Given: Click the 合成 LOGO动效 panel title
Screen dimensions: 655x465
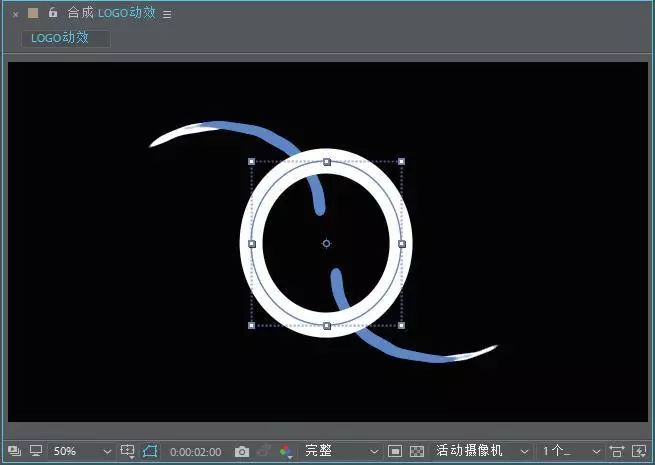Looking at the screenshot, I should pyautogui.click(x=111, y=13).
